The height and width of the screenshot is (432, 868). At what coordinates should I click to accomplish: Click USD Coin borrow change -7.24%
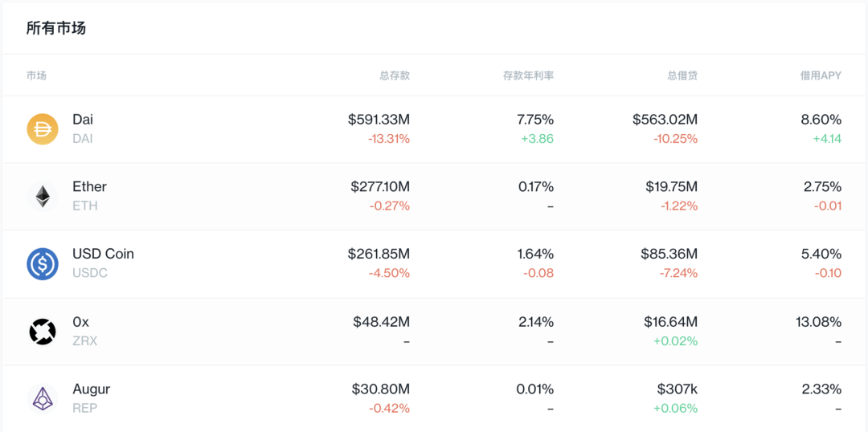(678, 273)
